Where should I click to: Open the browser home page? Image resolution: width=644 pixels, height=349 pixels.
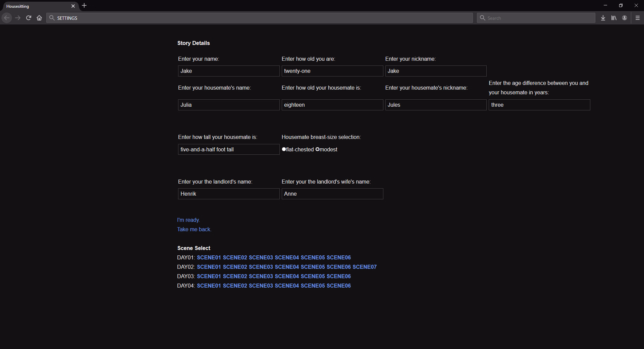[39, 18]
